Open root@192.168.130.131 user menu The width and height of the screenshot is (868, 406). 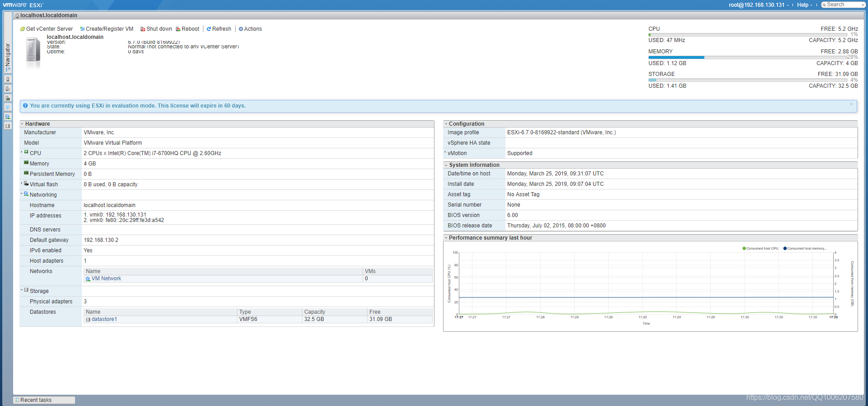coord(759,5)
